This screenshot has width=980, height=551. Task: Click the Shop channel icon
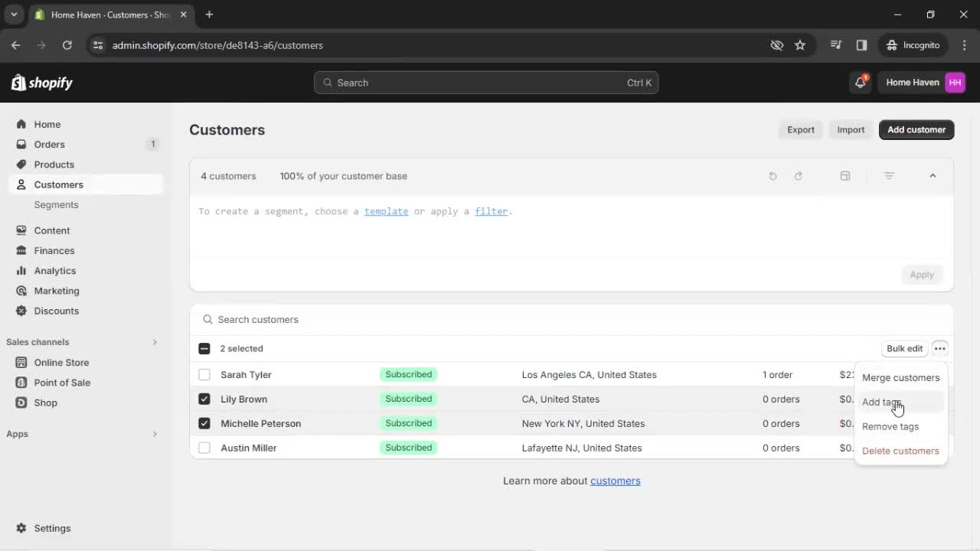pos(21,403)
